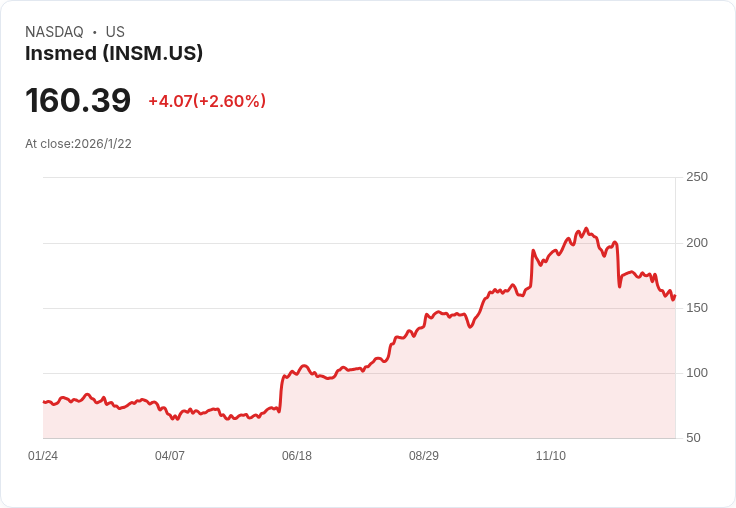The image size is (736, 508).
Task: Click the 150 y-axis price label
Action: pos(697,308)
